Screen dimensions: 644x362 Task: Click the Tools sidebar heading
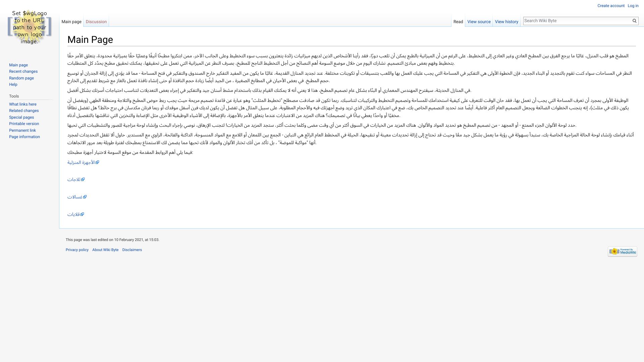[x=14, y=96]
